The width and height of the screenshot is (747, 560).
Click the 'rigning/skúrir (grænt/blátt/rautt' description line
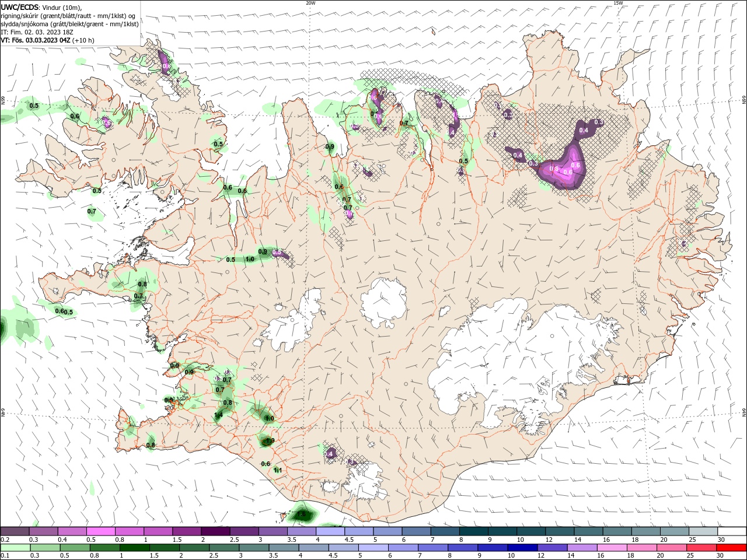[68, 16]
